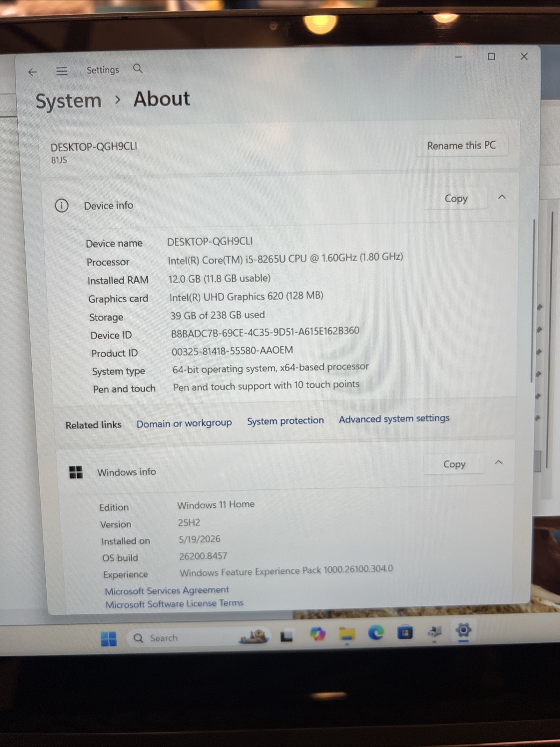Screen dimensions: 560x747
Task: Click the otter search highlight image in the Search box
Action: 254,636
